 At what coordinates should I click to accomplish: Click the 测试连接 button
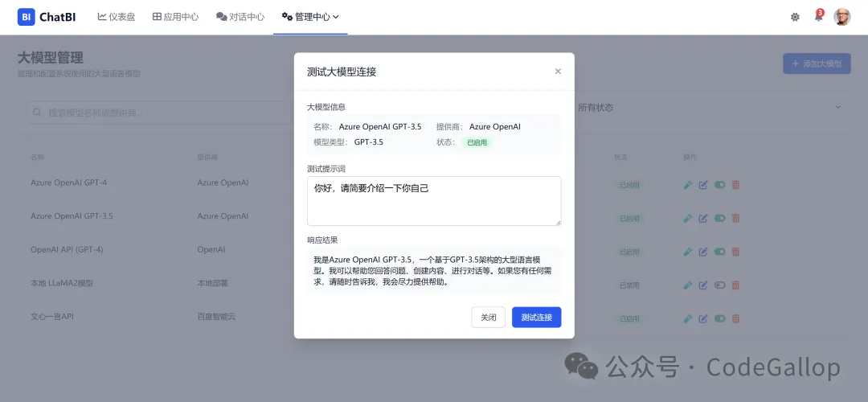point(536,318)
